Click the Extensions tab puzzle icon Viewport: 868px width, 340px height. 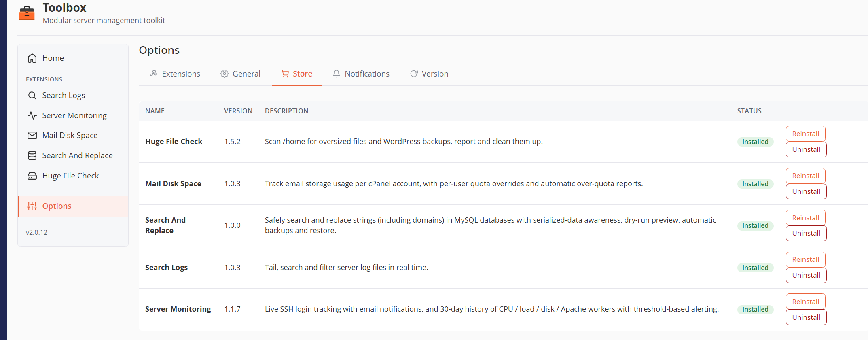pos(153,74)
